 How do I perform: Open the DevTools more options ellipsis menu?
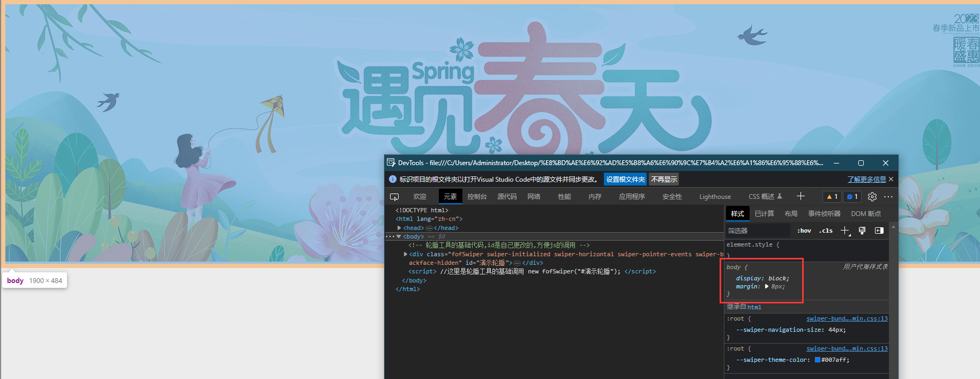point(888,197)
